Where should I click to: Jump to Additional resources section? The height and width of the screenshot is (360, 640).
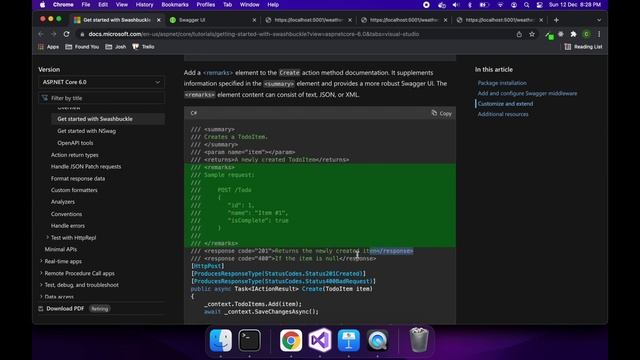pyautogui.click(x=503, y=114)
